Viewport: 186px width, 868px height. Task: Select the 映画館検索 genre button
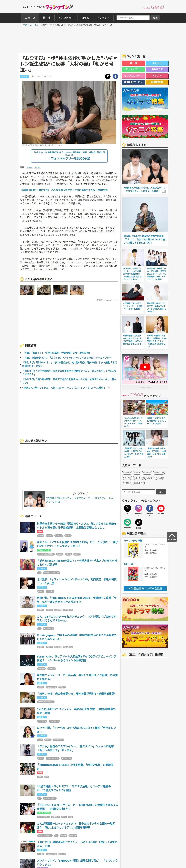(x=157, y=82)
